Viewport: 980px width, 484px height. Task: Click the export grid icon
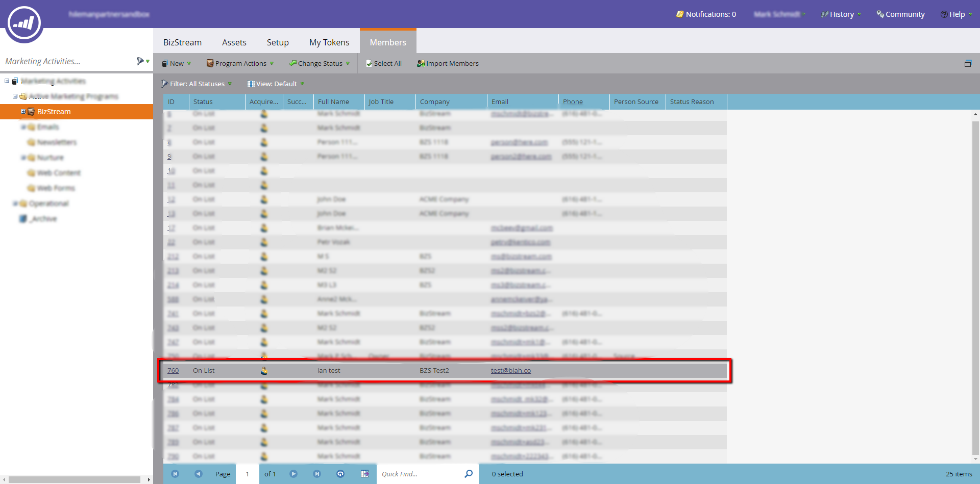(x=364, y=474)
